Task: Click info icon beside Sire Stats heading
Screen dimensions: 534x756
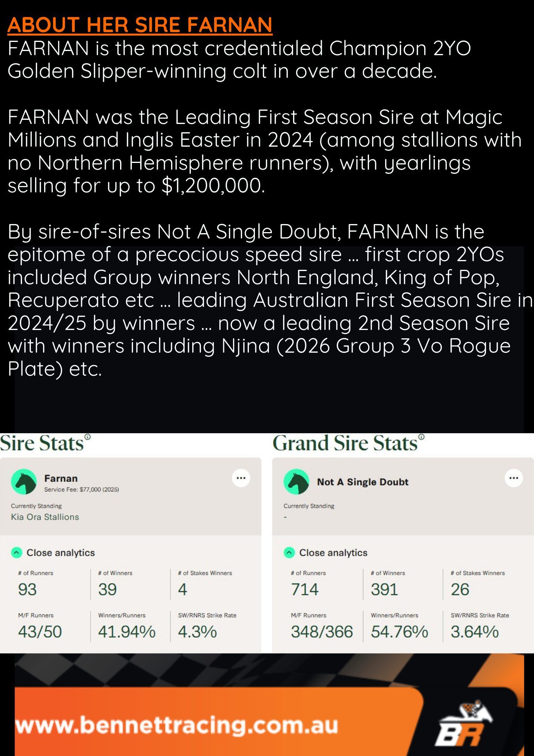Action: pyautogui.click(x=88, y=437)
